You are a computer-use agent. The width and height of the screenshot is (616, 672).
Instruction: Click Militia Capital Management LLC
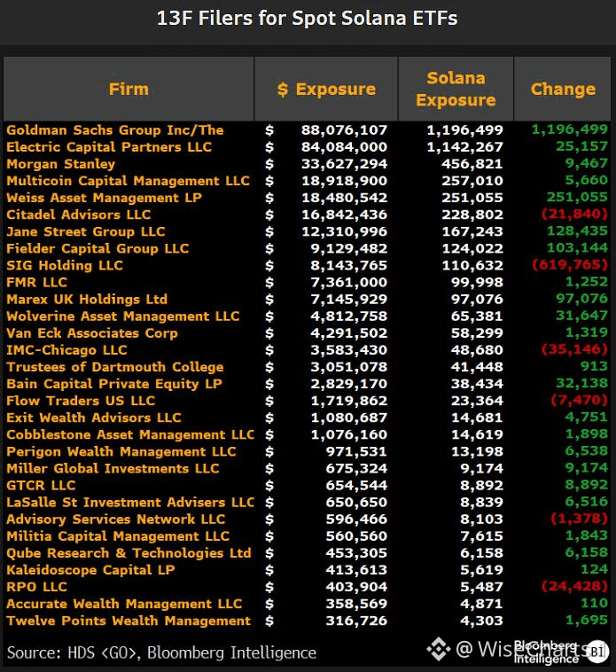point(118,536)
